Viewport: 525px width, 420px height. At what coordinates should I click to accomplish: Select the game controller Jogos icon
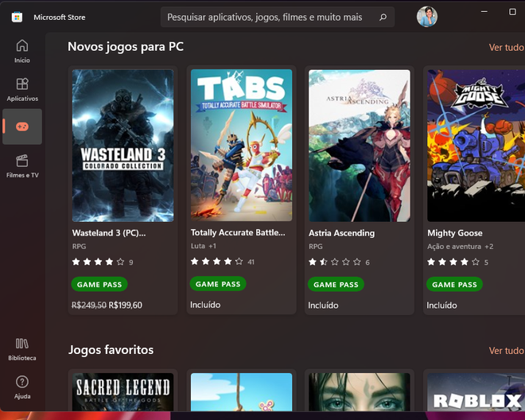[22, 126]
